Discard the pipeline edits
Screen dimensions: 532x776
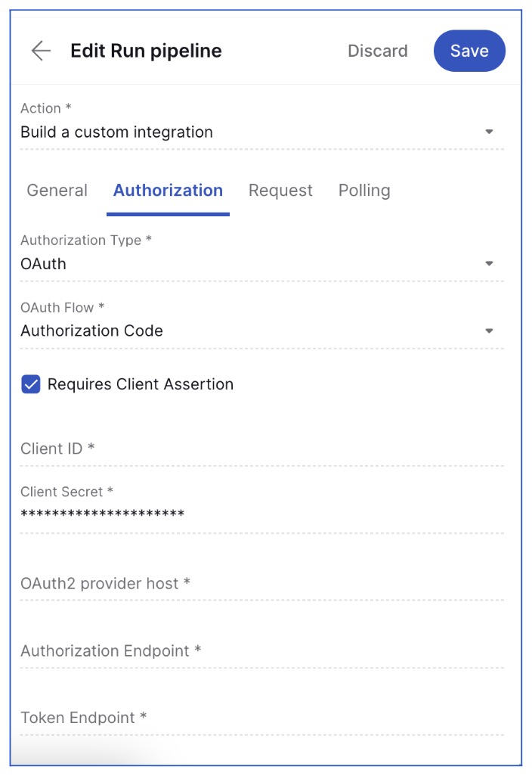coord(378,51)
